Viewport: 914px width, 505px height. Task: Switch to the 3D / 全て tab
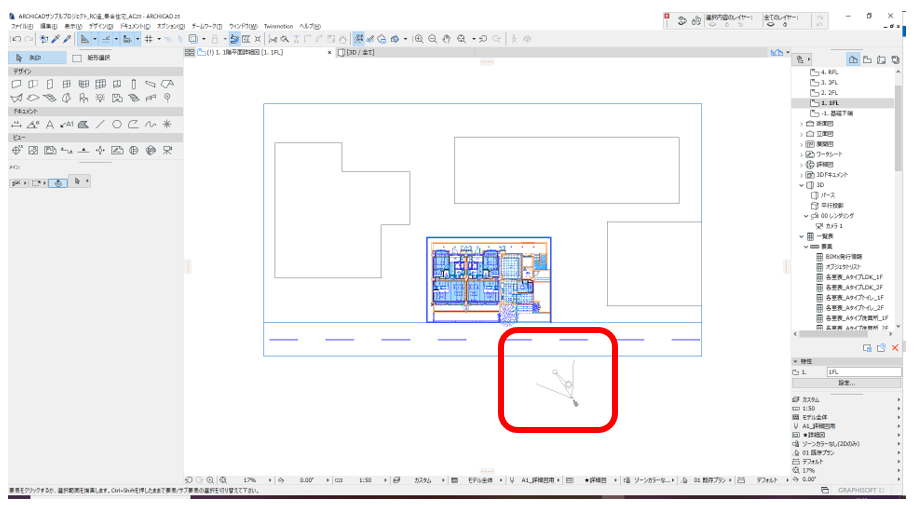(x=356, y=52)
